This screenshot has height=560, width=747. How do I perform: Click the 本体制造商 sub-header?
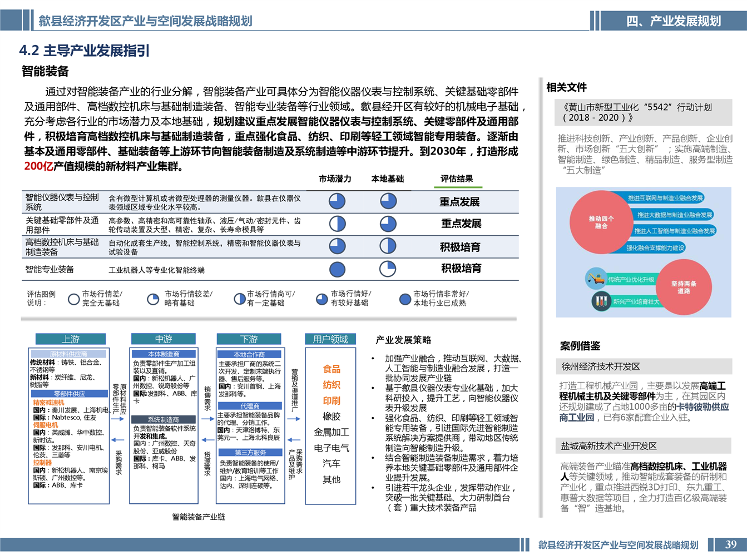[164, 354]
